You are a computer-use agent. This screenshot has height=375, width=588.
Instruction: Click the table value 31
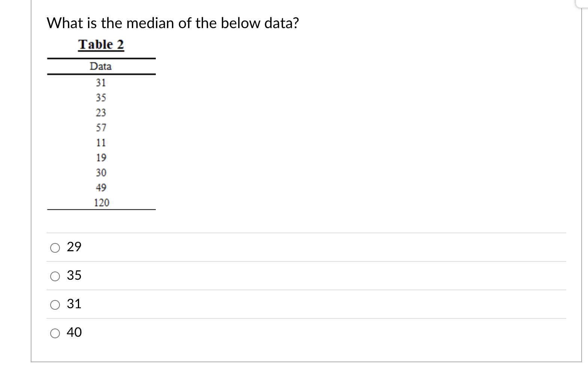click(x=101, y=83)
